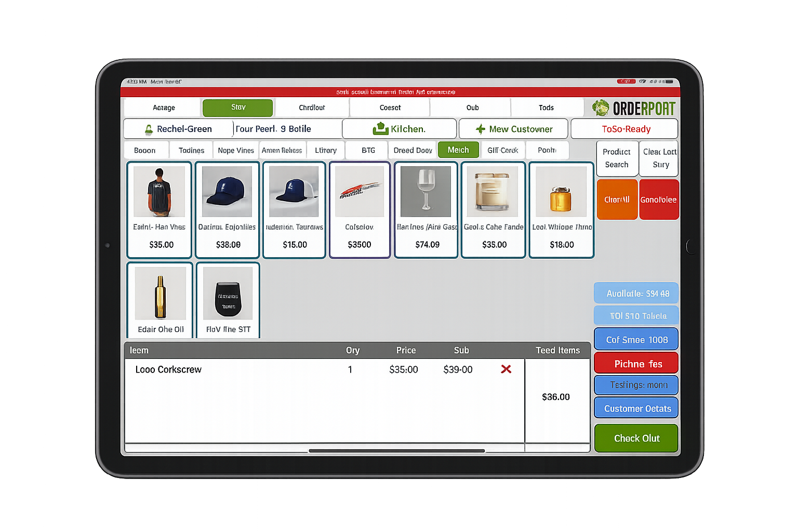This screenshot has height=532, width=798.
Task: Open the BTG category tab
Action: point(368,150)
